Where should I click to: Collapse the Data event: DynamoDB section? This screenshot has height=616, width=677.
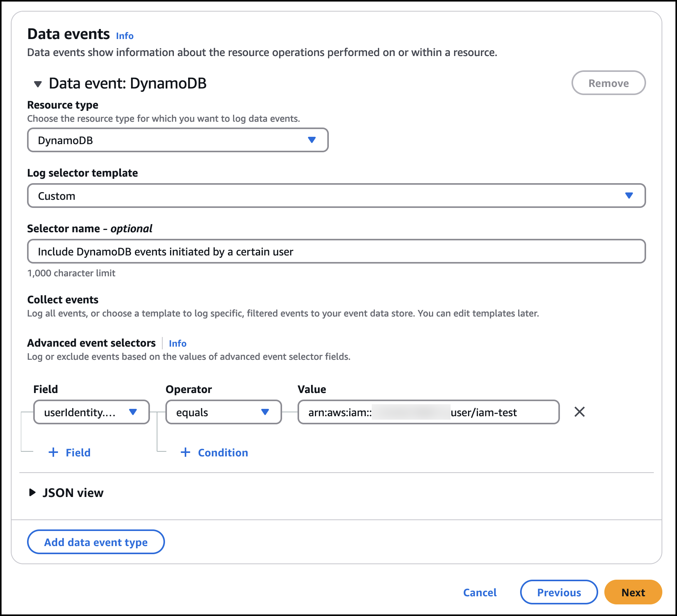(38, 84)
